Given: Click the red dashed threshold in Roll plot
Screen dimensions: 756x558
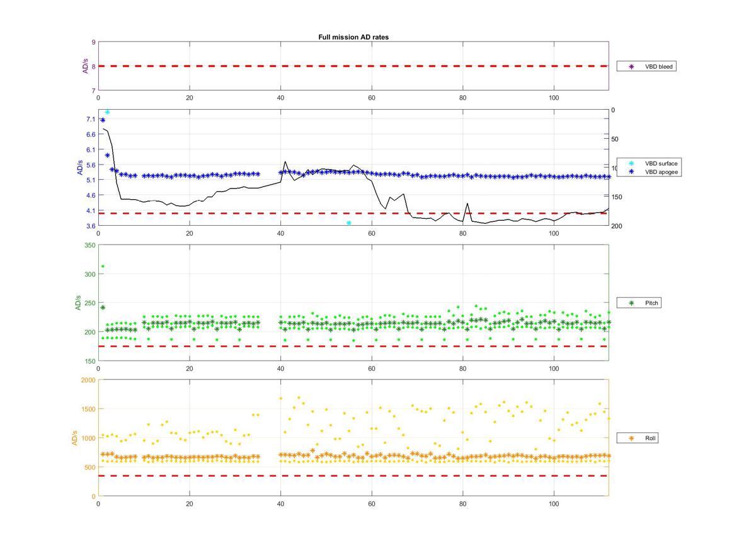Looking at the screenshot, I should tap(353, 475).
